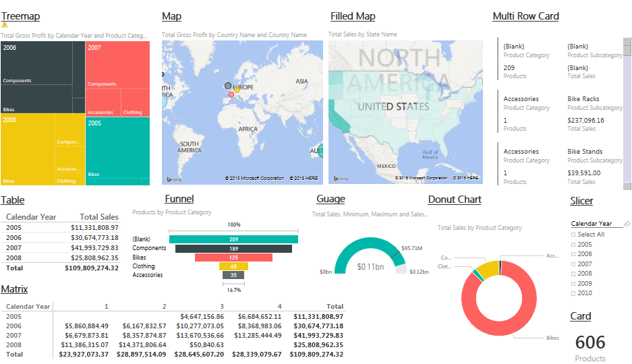Click the warning icon under Treemap title
Image resolution: width=632 pixels, height=364 pixels.
[x=5, y=24]
